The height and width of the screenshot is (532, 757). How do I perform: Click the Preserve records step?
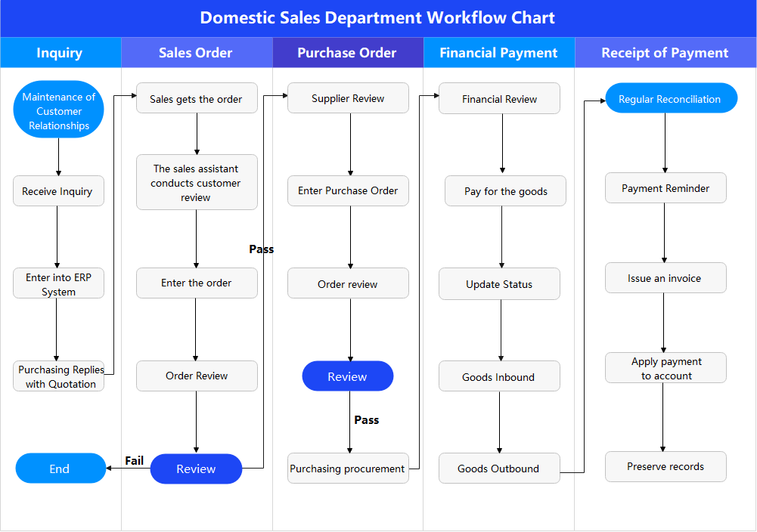tap(665, 466)
